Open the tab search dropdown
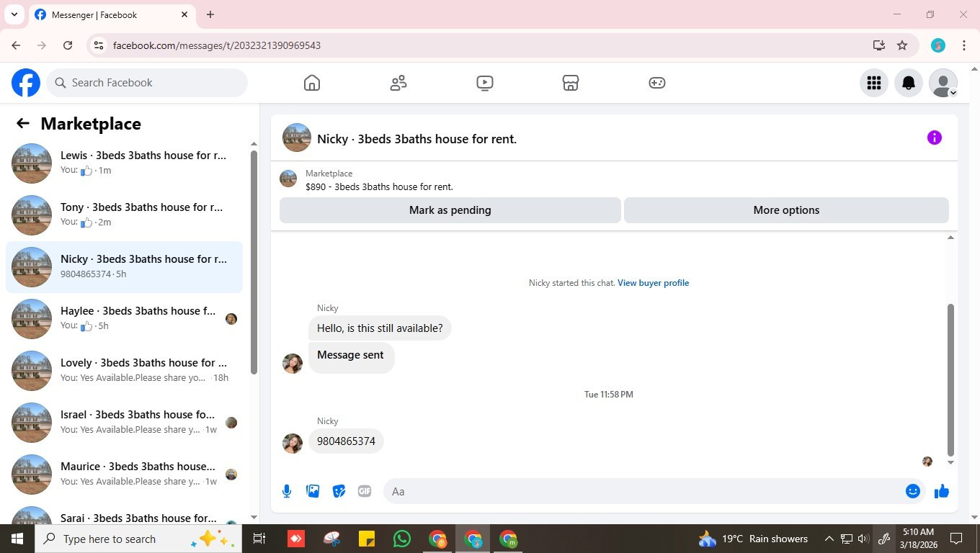 (x=14, y=14)
